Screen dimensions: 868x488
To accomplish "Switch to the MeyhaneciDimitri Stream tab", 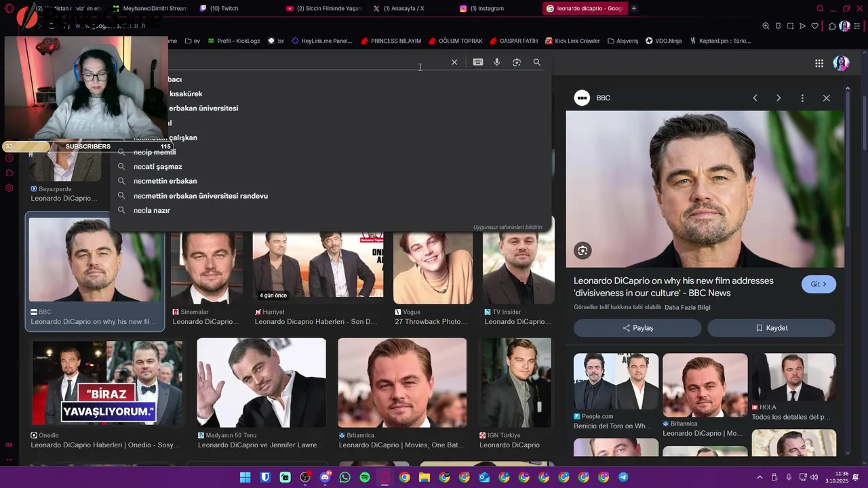I will tap(151, 8).
